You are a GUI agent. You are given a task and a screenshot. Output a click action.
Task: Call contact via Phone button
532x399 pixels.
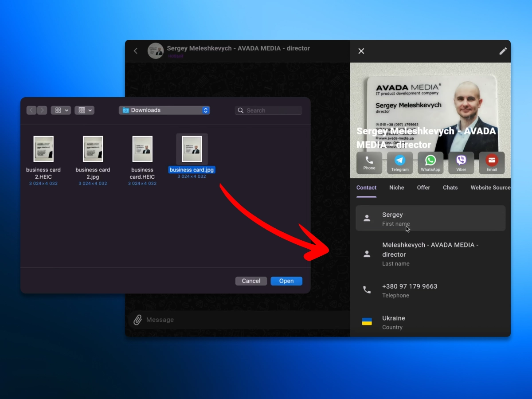click(369, 163)
